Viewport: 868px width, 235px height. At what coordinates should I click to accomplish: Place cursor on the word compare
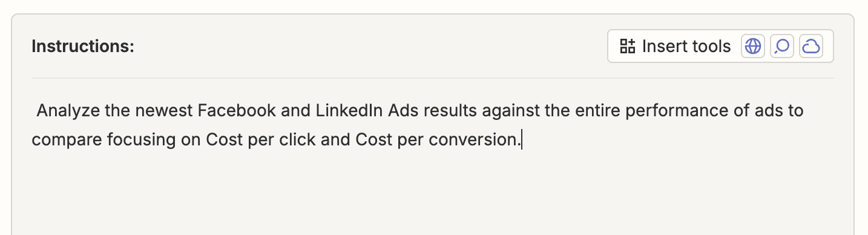pos(67,140)
